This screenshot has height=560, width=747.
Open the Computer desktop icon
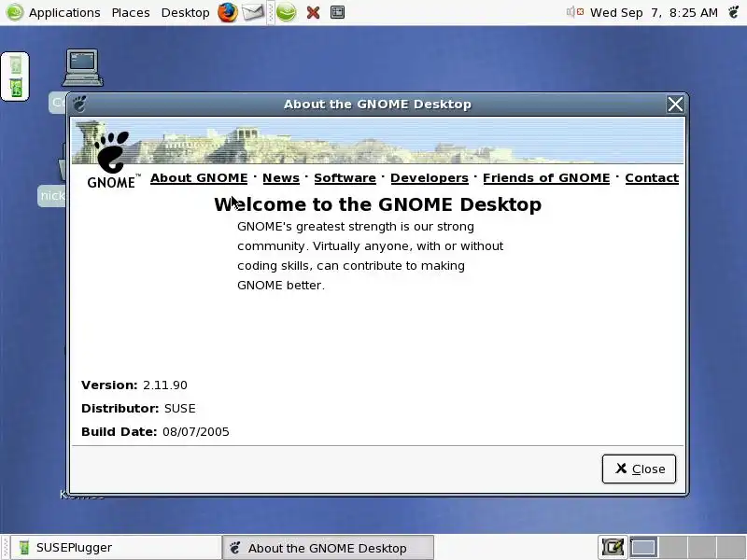82,67
